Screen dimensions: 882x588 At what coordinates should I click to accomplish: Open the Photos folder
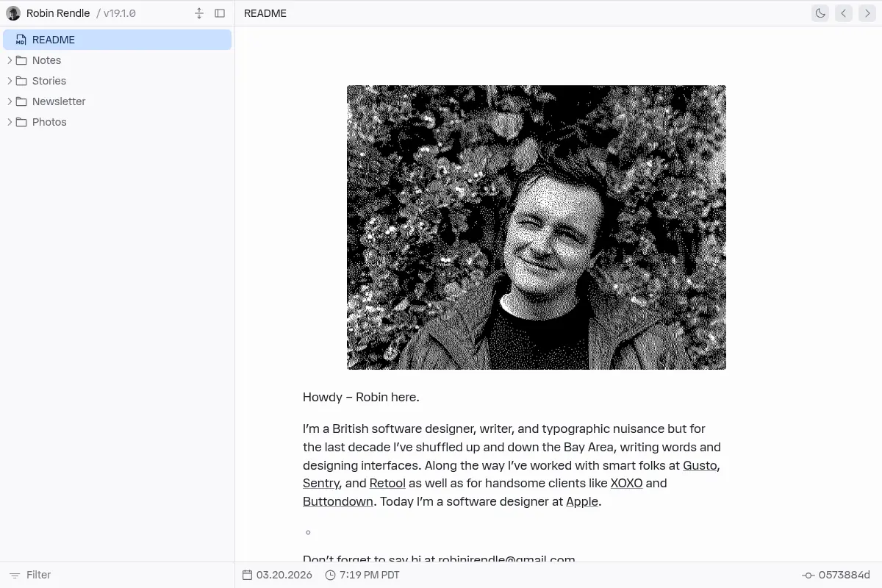(49, 122)
